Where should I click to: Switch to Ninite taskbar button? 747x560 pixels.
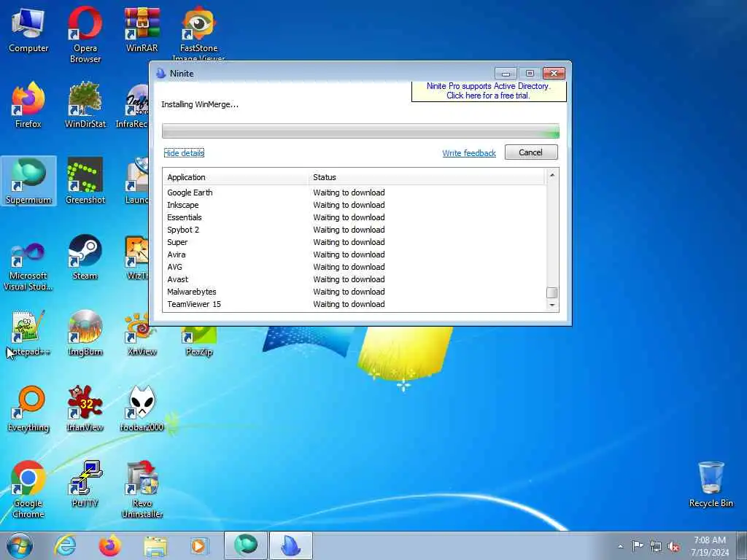(x=291, y=545)
